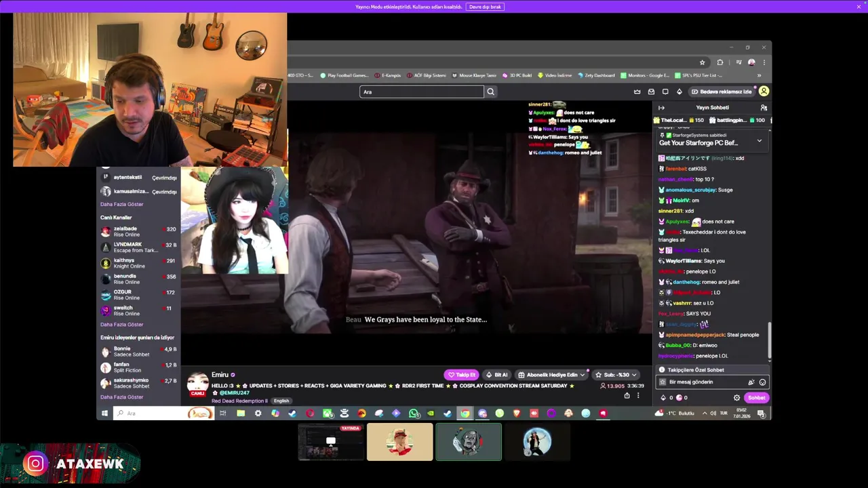Expand Daha Fazla Göster under Emiru viewers list
This screenshot has width=868, height=488.
pyautogui.click(x=122, y=397)
